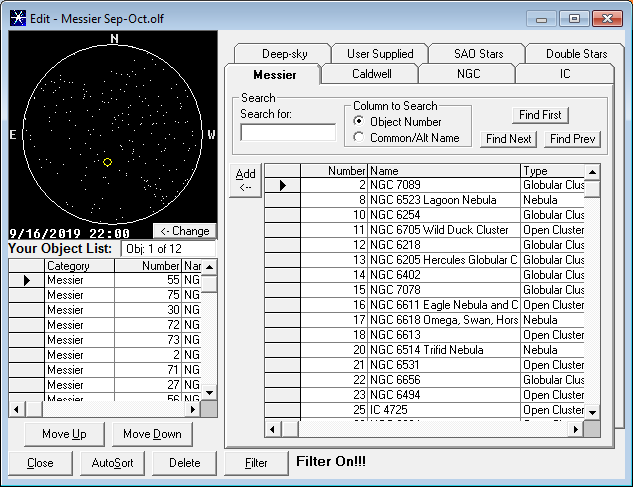
Task: Open the Double Stars tab
Action: pos(576,54)
